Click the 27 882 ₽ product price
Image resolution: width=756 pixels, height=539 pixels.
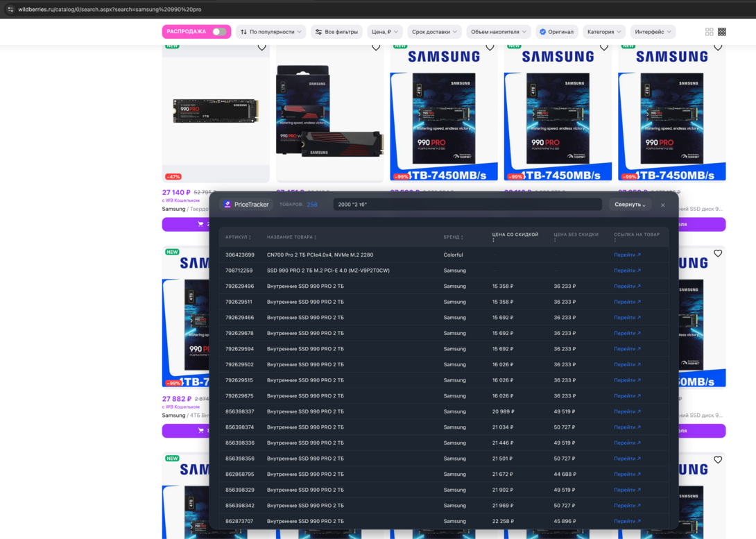[176, 399]
